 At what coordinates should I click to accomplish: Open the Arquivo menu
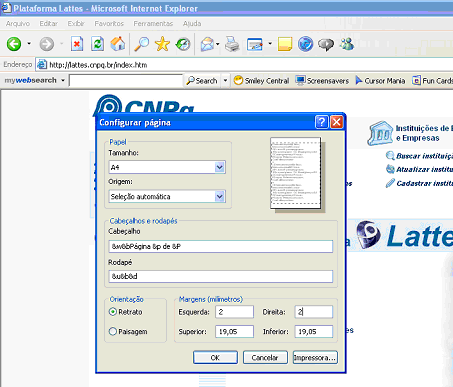[18, 24]
